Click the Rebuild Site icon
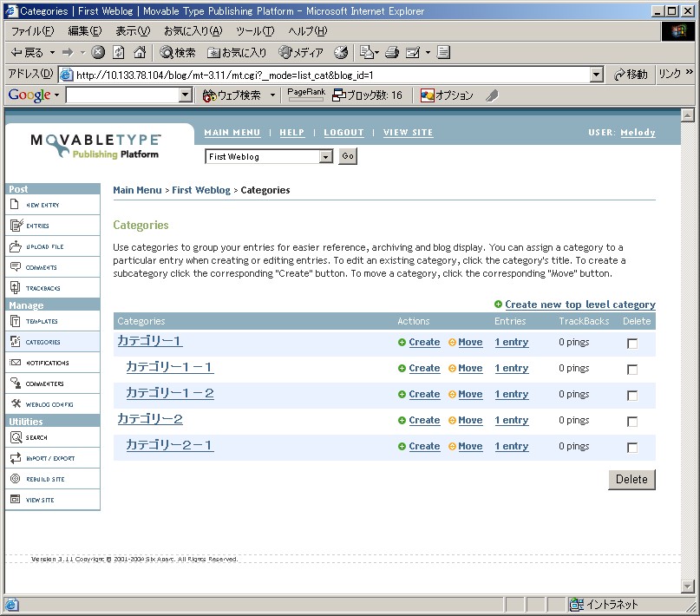Viewport: 700px width, 616px height. coord(16,479)
